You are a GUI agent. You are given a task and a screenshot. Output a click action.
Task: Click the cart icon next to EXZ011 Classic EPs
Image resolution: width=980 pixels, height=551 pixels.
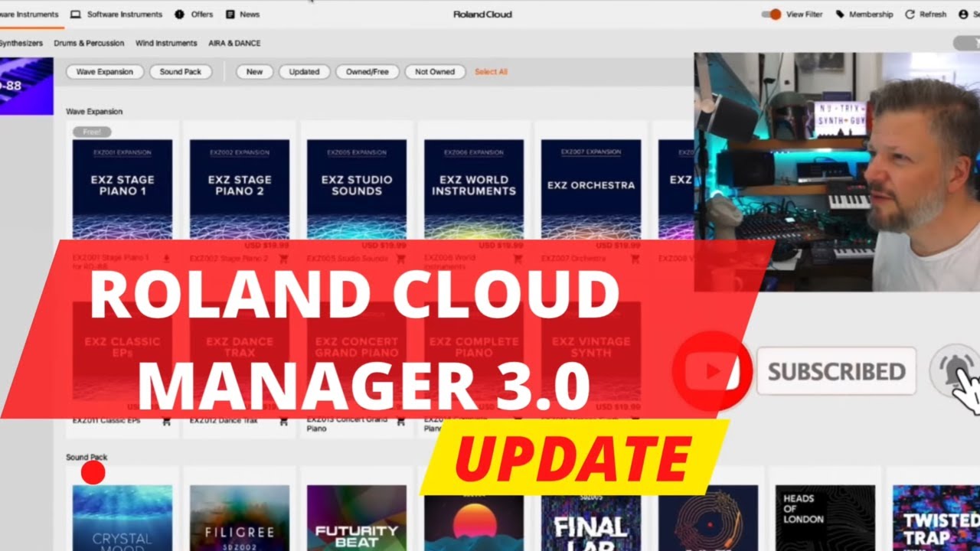[166, 421]
